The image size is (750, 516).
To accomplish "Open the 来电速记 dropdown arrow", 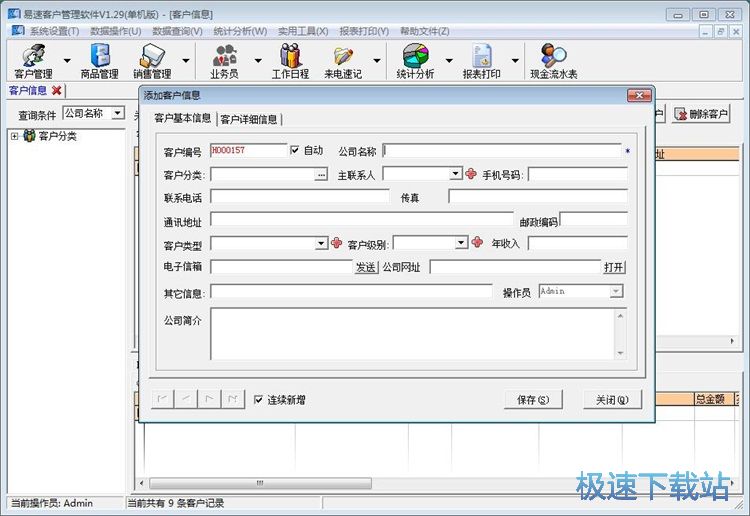I will click(377, 61).
